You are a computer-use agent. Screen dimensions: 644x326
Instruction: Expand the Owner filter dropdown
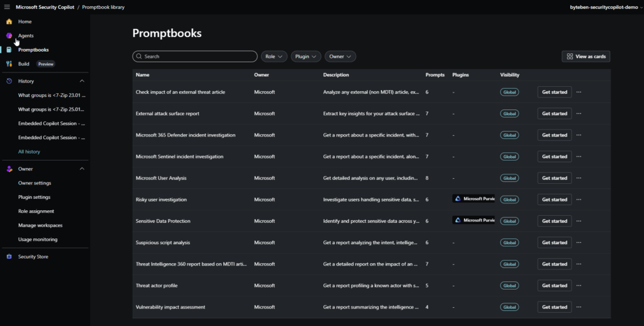[x=340, y=57]
